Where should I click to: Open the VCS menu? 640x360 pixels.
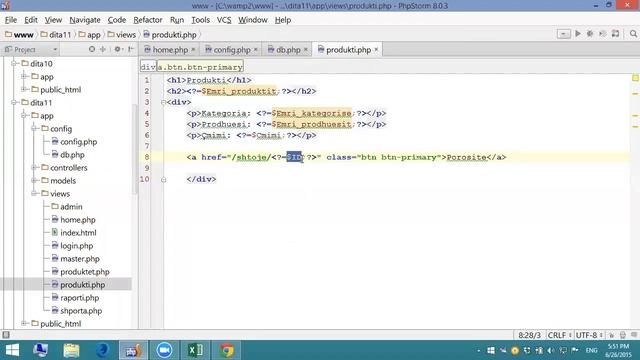[x=224, y=20]
